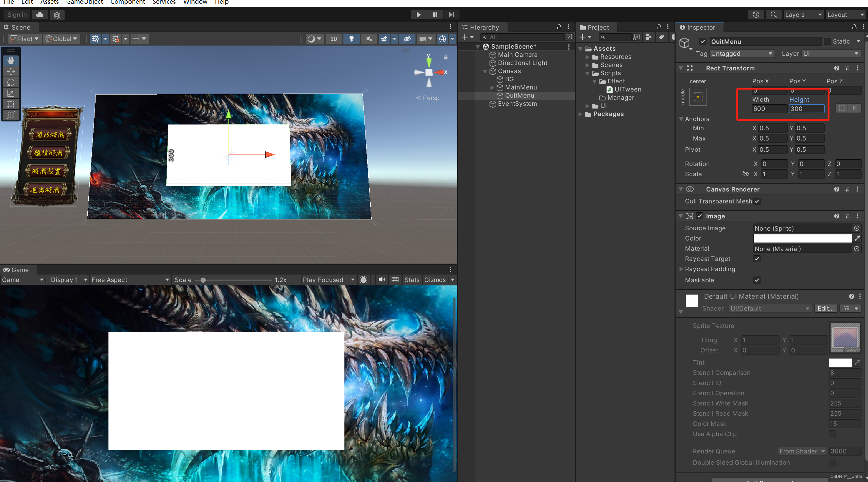Select the Scale tool
Screen dimensions: 868x482
tap(11, 93)
